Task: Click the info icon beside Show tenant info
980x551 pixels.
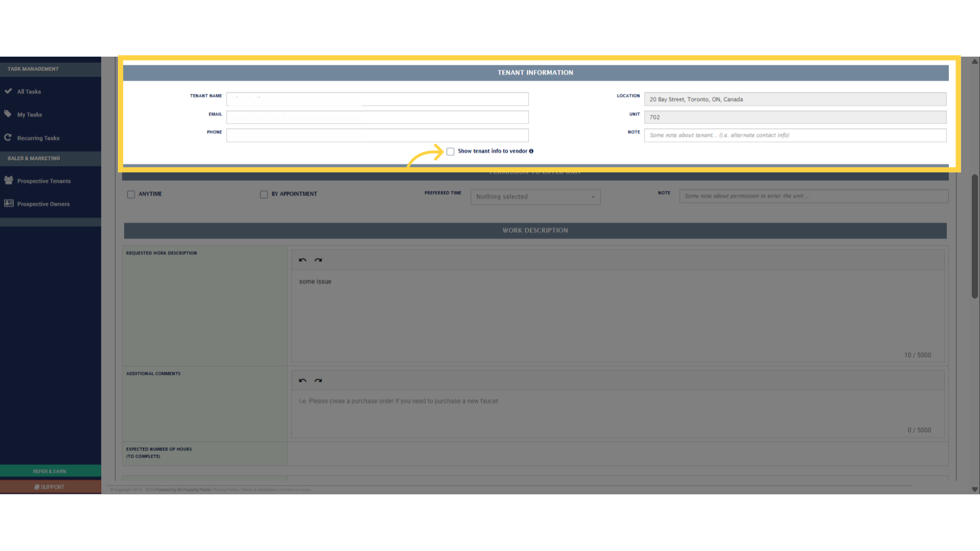Action: [x=531, y=151]
